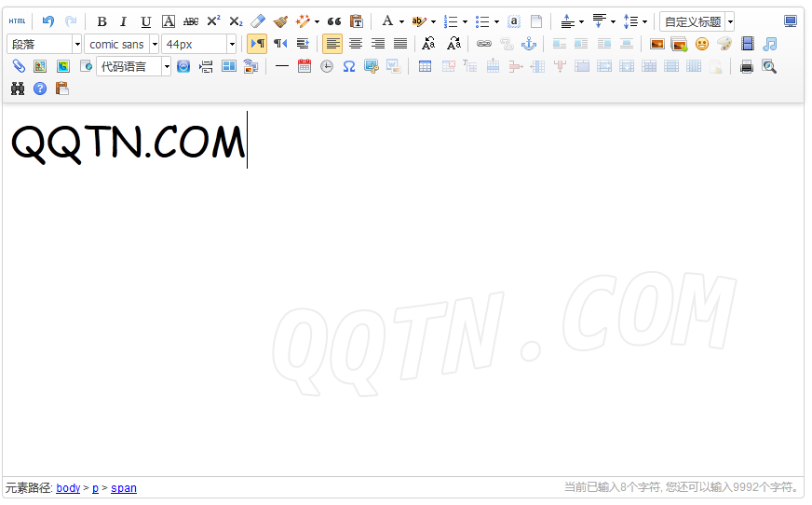Open search and replace binoculars
The image size is (812, 505).
(x=18, y=89)
